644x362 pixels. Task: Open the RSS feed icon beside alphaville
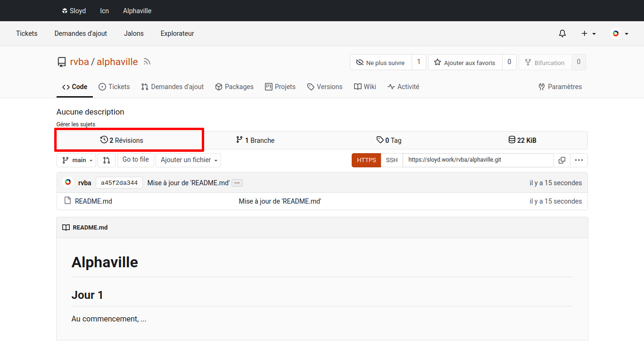click(x=147, y=62)
